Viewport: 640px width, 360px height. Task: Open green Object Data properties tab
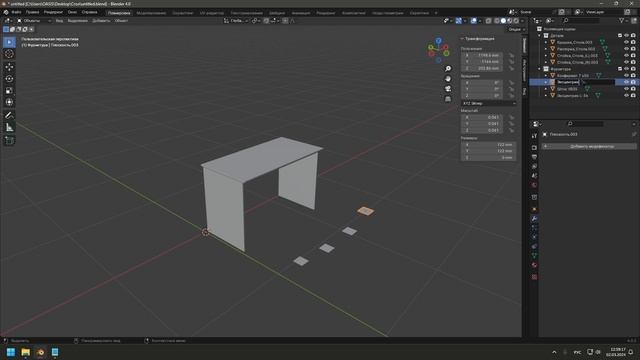[x=534, y=256]
